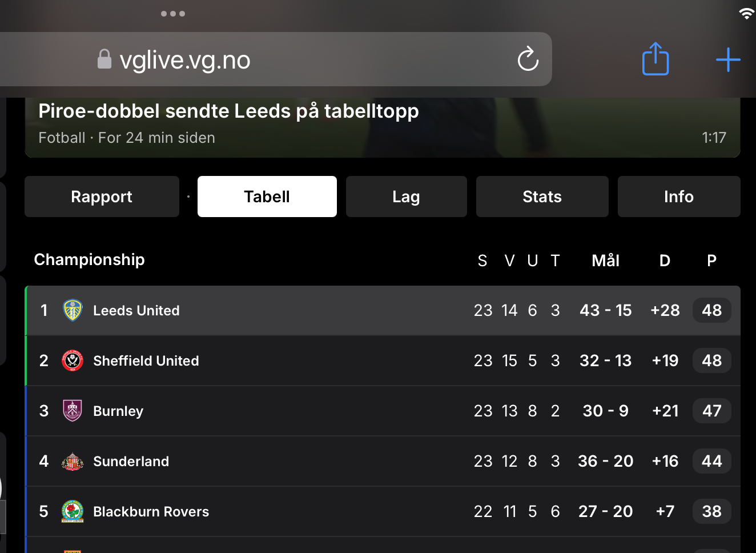
Task: Tap the Leeds United club crest
Action: coord(73,310)
